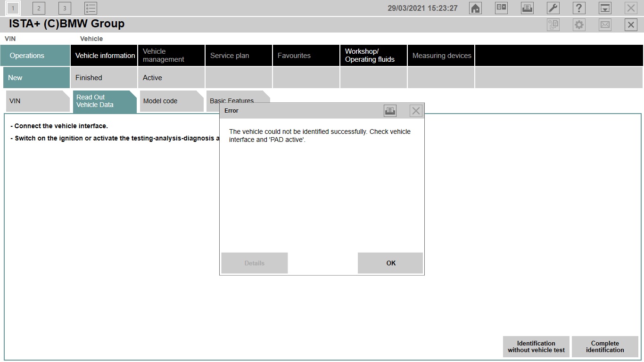This screenshot has width=644, height=362.
Task: Close the Error dialog with X
Action: coord(416,111)
